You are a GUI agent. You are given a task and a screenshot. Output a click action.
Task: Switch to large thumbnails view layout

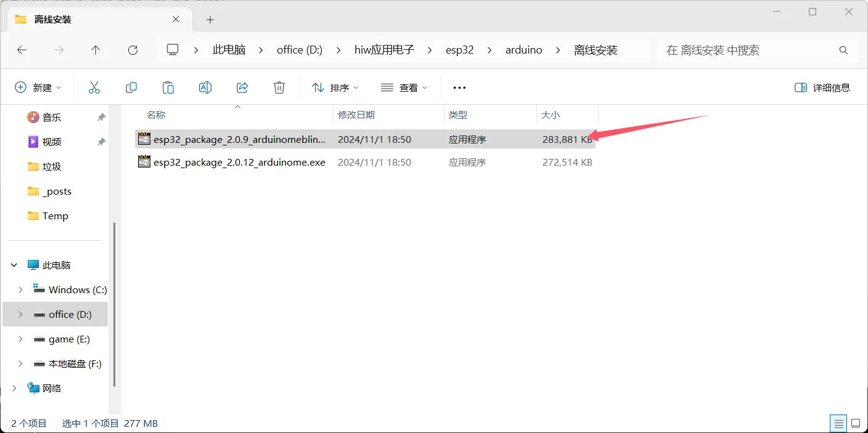click(x=856, y=423)
